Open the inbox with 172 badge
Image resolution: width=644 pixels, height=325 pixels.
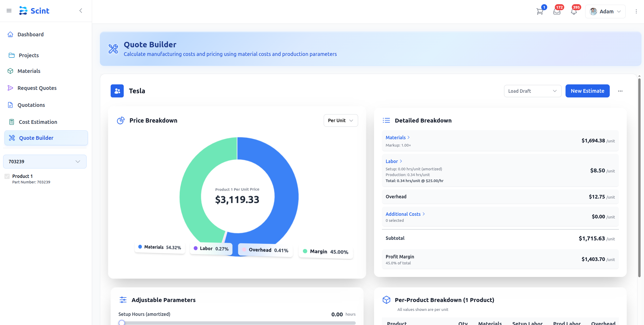[x=557, y=11]
